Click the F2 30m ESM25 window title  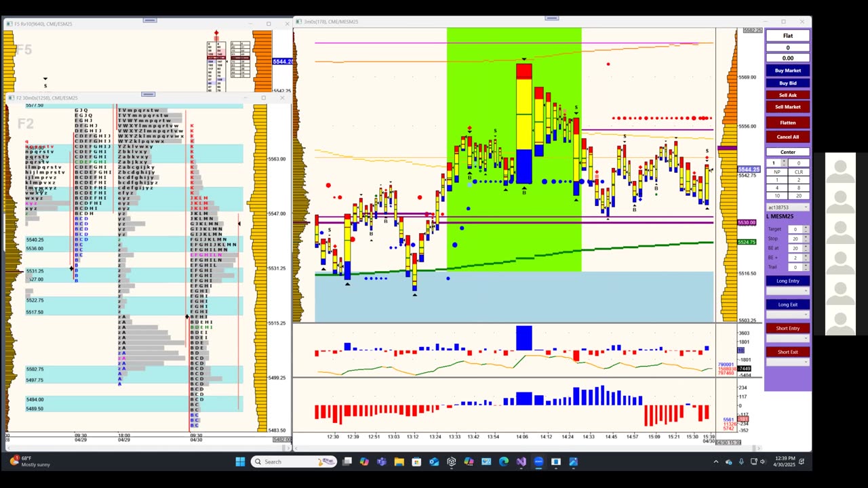tap(47, 98)
